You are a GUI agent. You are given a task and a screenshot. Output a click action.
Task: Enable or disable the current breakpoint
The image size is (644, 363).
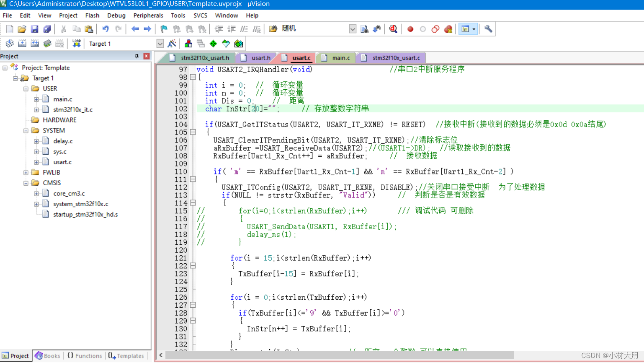(423, 29)
